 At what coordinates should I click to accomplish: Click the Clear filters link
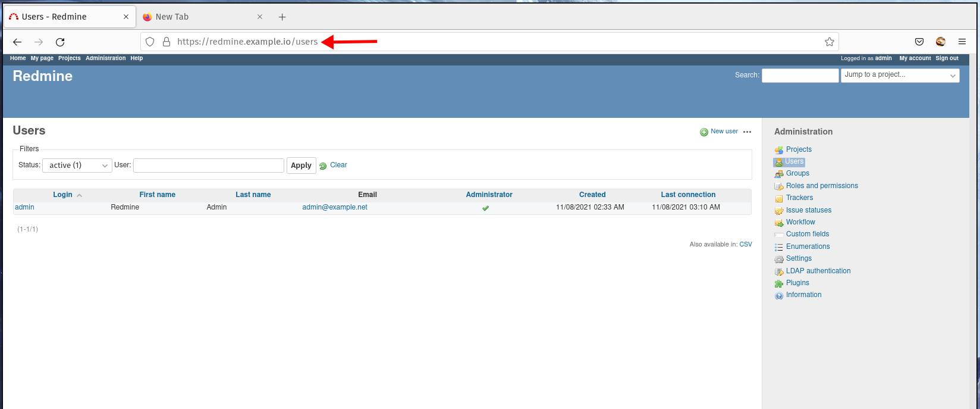338,165
